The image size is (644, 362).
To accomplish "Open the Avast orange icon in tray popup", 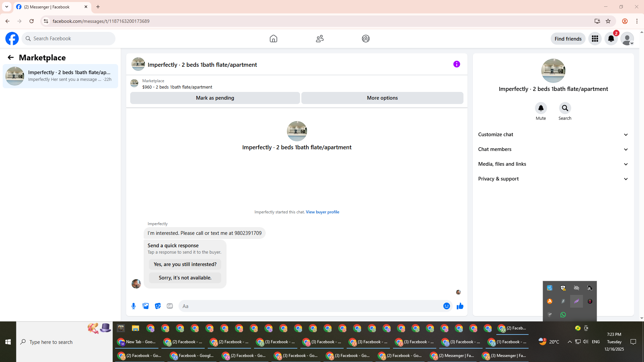I will point(550,301).
